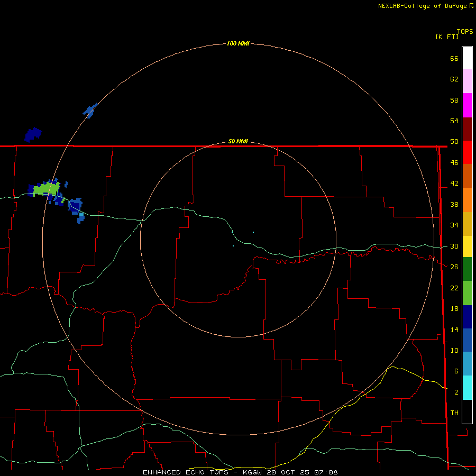The height and width of the screenshot is (476, 476).
Task: Click the light blue legend swatch
Action: pyautogui.click(x=467, y=364)
